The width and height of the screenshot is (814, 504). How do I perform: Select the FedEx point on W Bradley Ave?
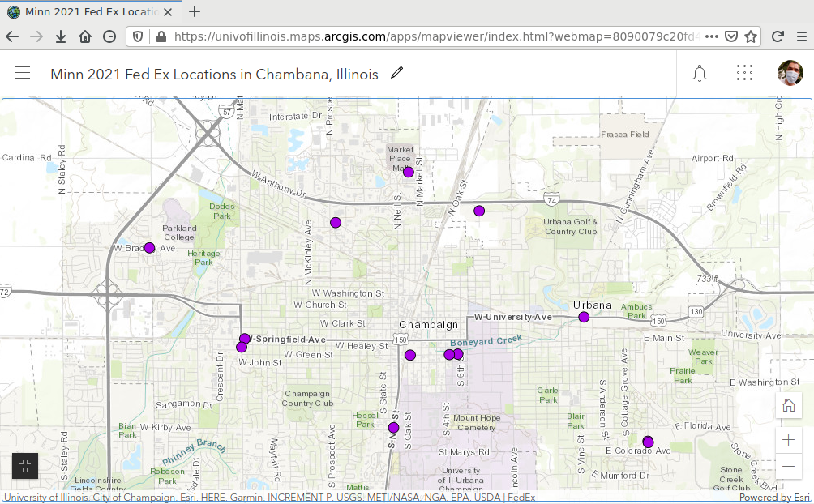149,248
